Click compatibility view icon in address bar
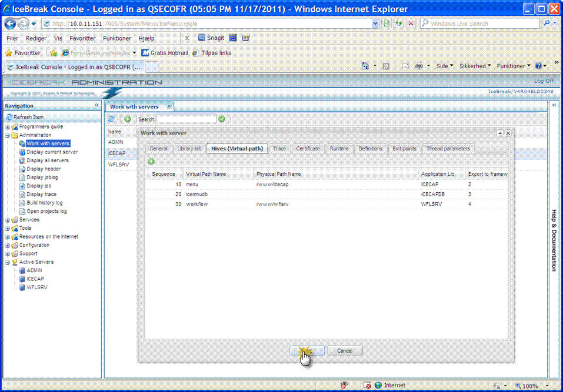Viewport: 563px width, 392px height. pyautogui.click(x=387, y=24)
